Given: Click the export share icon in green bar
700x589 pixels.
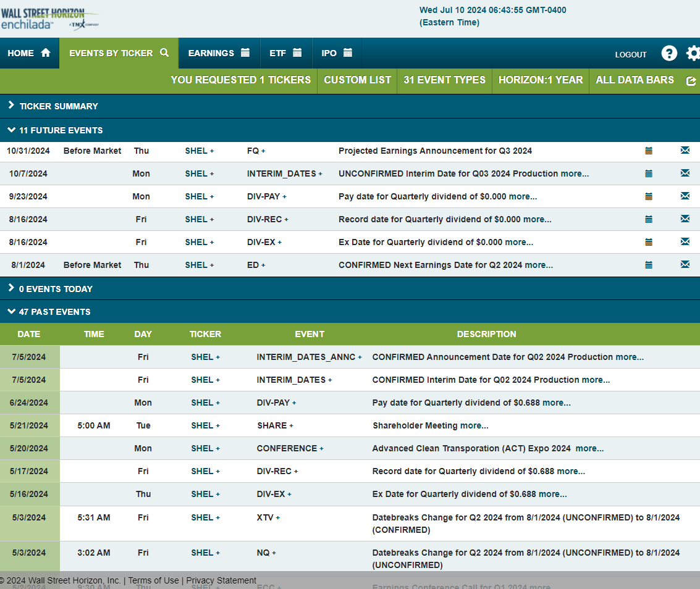Looking at the screenshot, I should [691, 81].
